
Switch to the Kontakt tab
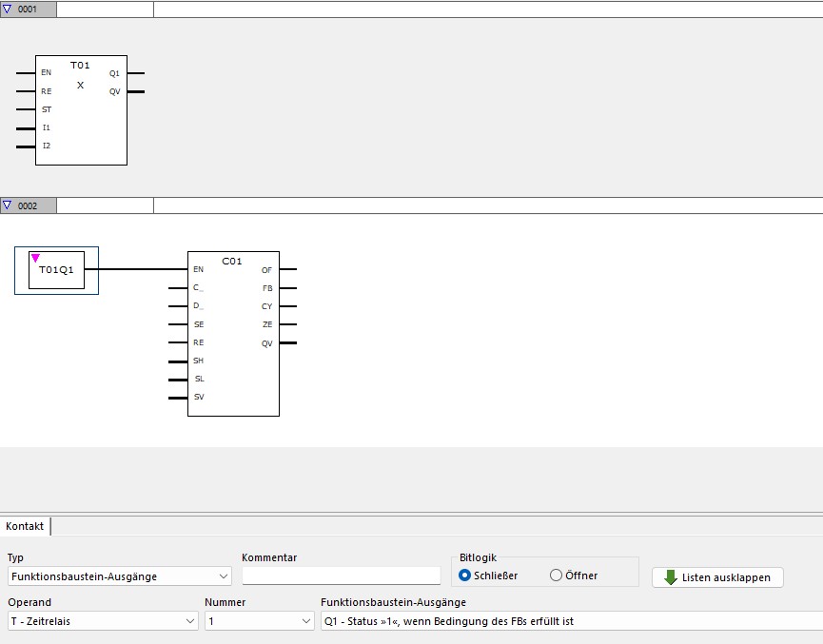[x=25, y=526]
